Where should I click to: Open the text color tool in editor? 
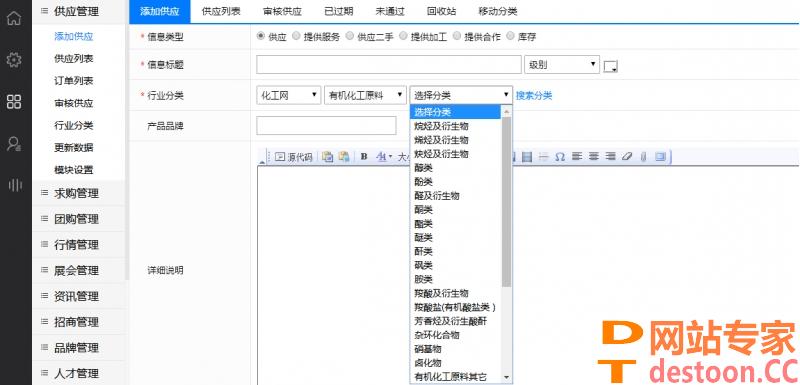pyautogui.click(x=383, y=157)
